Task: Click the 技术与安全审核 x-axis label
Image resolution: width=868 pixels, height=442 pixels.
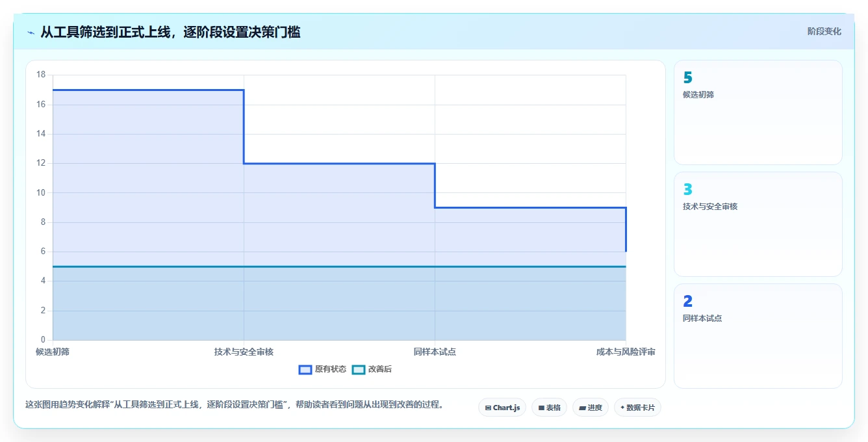Action: (244, 352)
